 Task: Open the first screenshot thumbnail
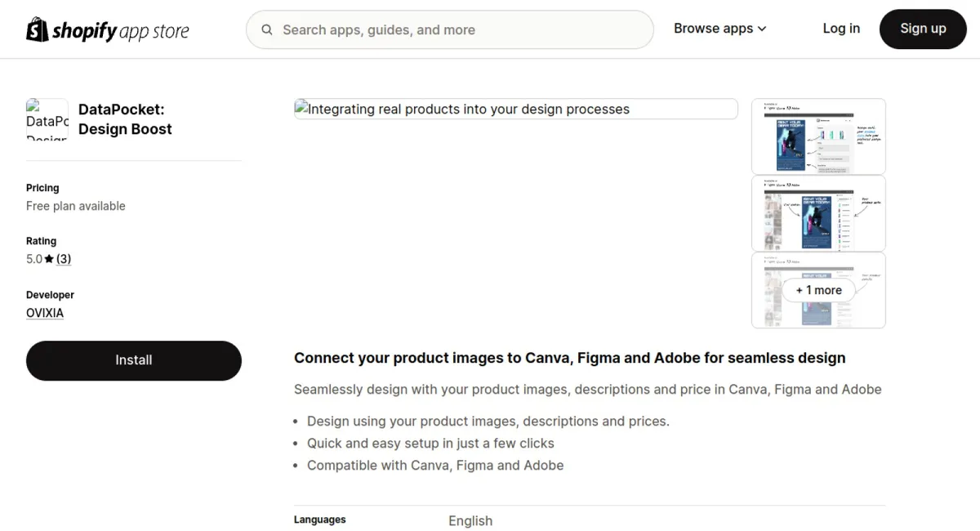click(x=818, y=136)
